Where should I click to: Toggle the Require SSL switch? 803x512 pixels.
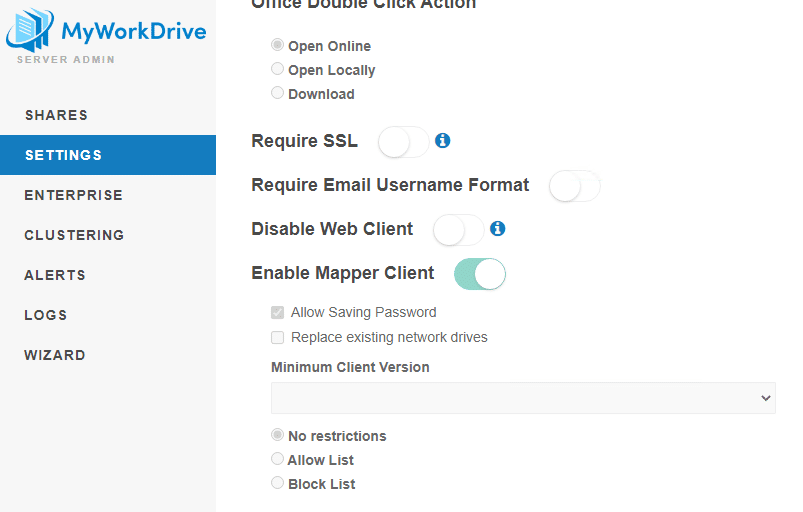coord(403,142)
